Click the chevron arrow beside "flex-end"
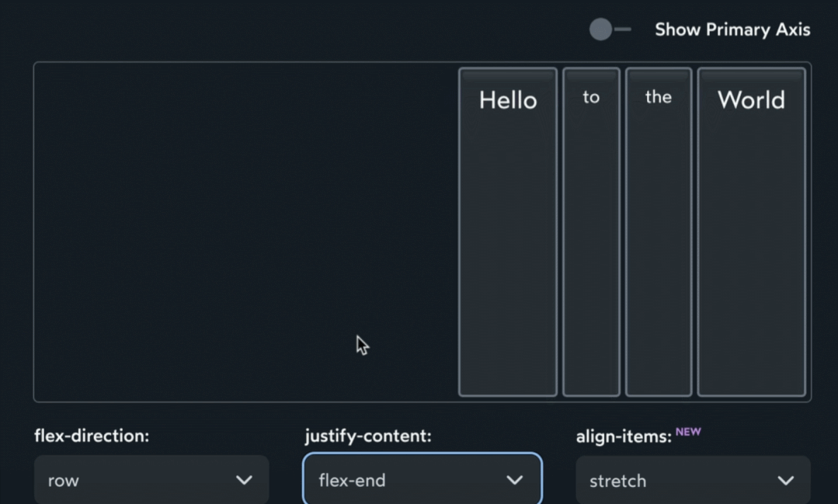This screenshot has width=838, height=504. 514,480
